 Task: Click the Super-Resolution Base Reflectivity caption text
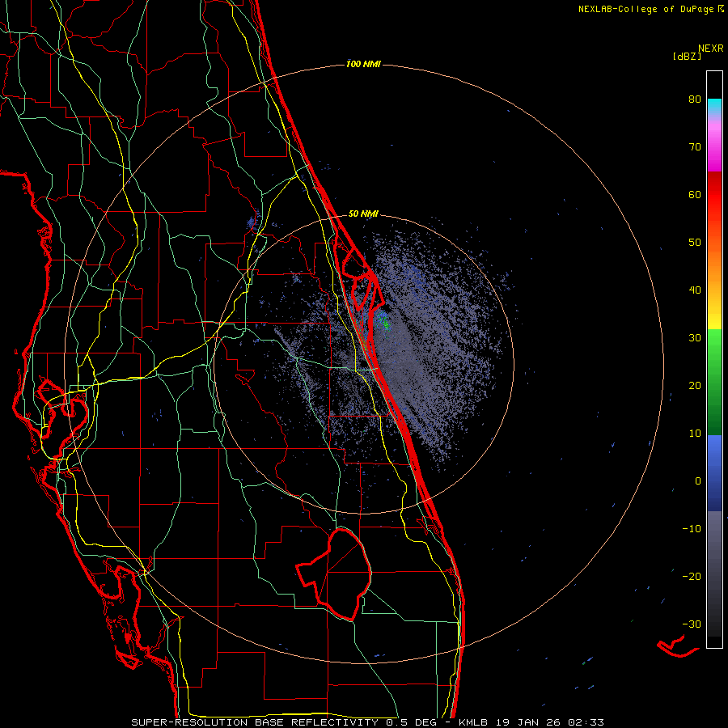tap(367, 722)
